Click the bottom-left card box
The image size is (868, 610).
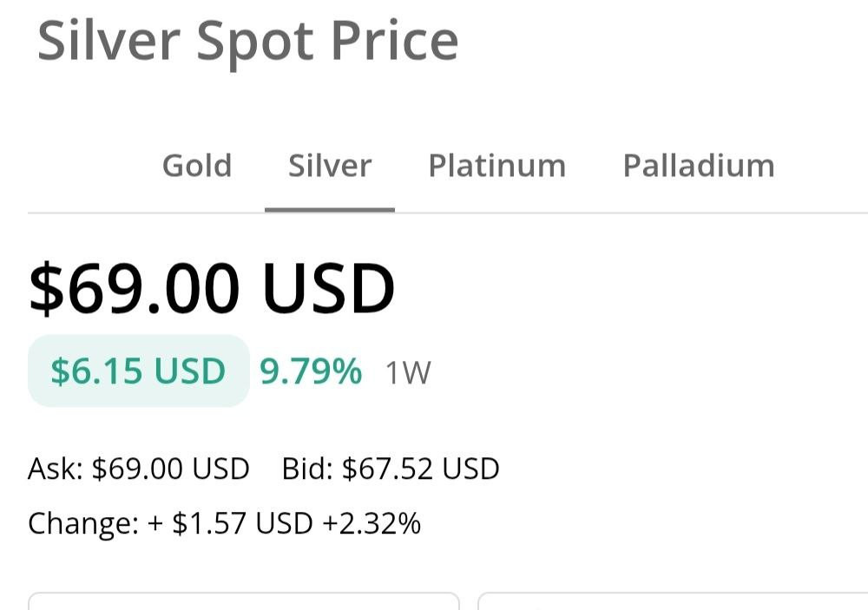coord(243,601)
